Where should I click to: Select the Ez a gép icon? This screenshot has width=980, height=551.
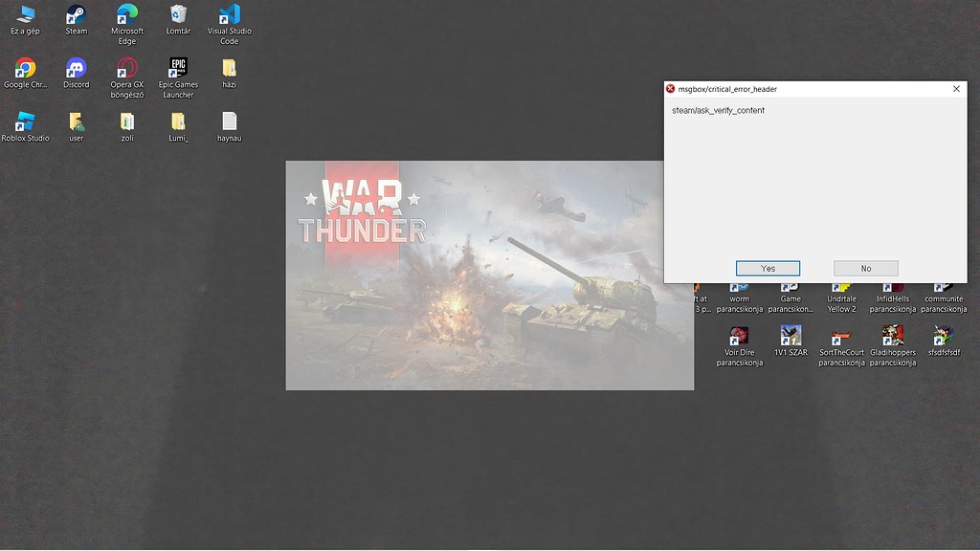point(25,15)
